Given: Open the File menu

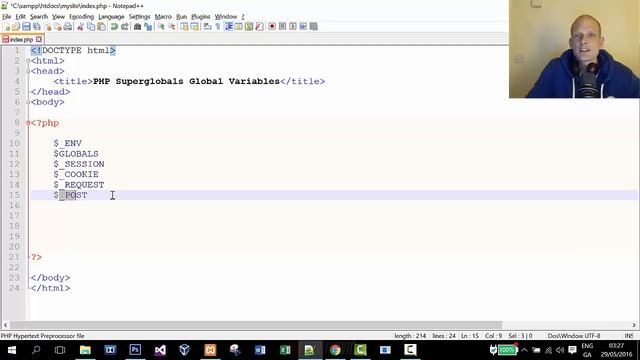Looking at the screenshot, I should tap(7, 17).
